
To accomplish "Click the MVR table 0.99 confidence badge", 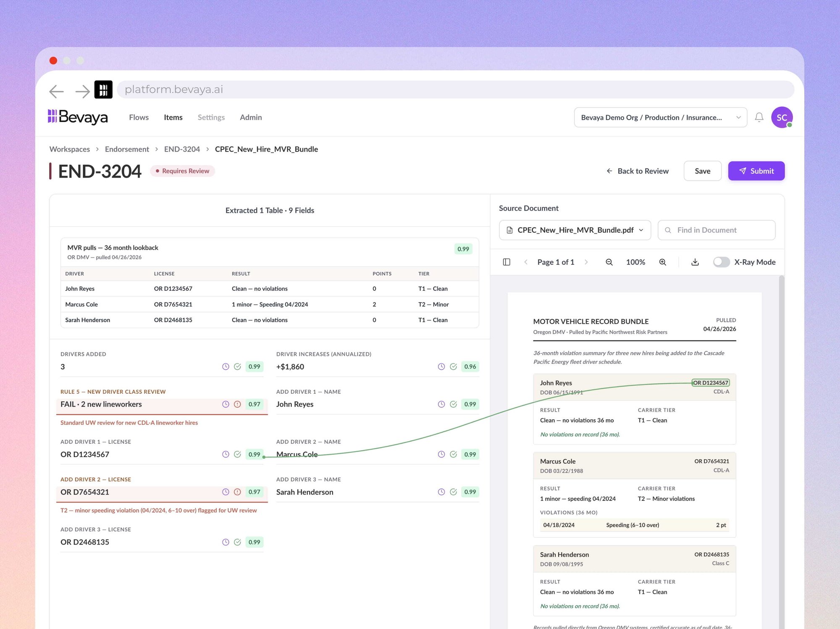I will (x=463, y=249).
